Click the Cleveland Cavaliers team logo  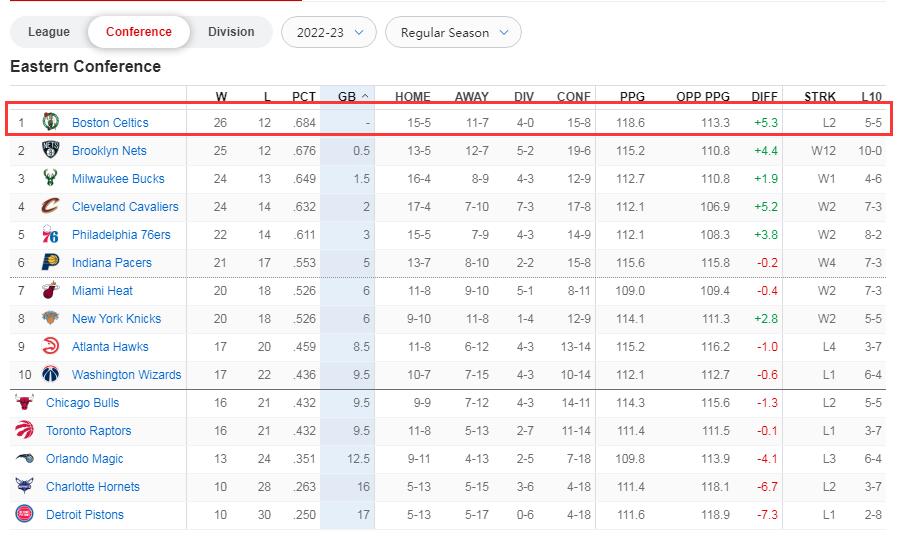pyautogui.click(x=50, y=206)
